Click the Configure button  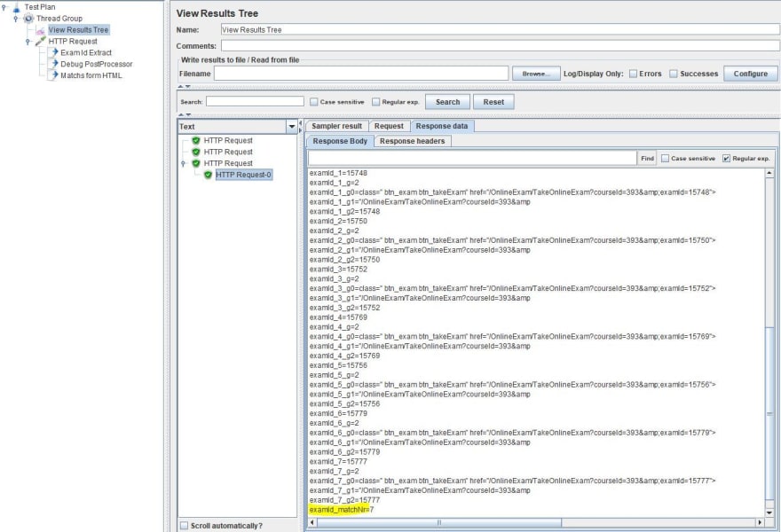(751, 74)
